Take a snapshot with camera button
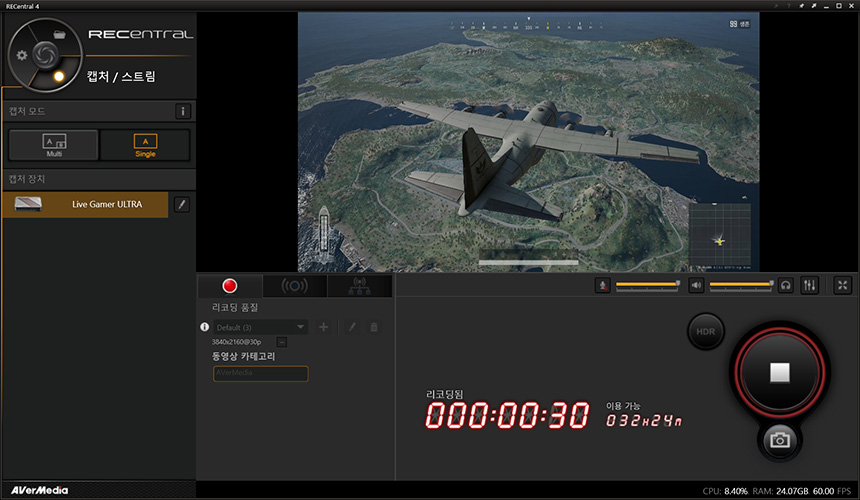The width and height of the screenshot is (860, 500). [779, 440]
